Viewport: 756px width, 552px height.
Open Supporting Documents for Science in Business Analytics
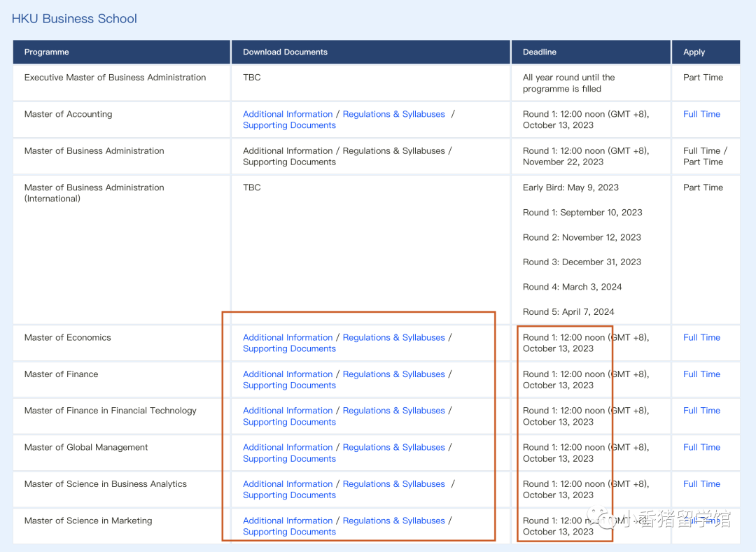click(289, 495)
